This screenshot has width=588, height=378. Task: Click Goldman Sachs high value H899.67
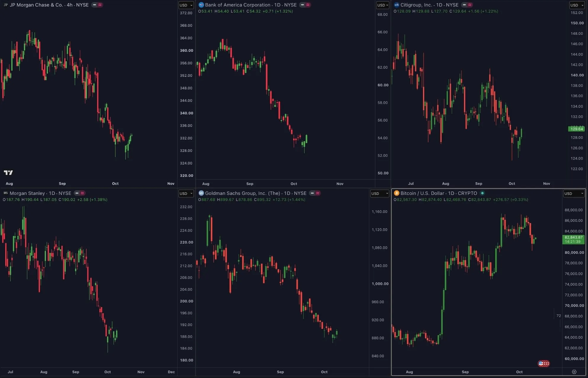pos(225,200)
